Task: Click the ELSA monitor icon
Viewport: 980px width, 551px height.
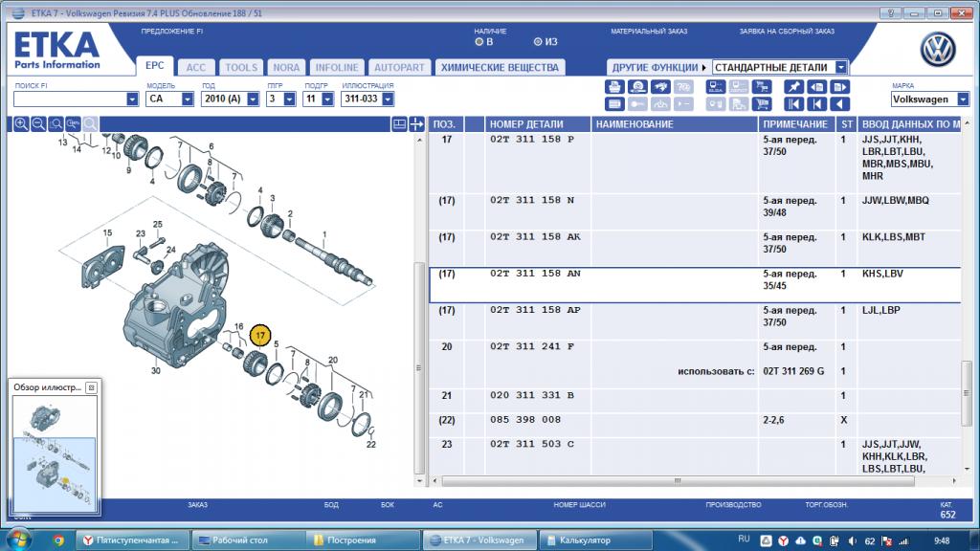Action: pos(716,87)
